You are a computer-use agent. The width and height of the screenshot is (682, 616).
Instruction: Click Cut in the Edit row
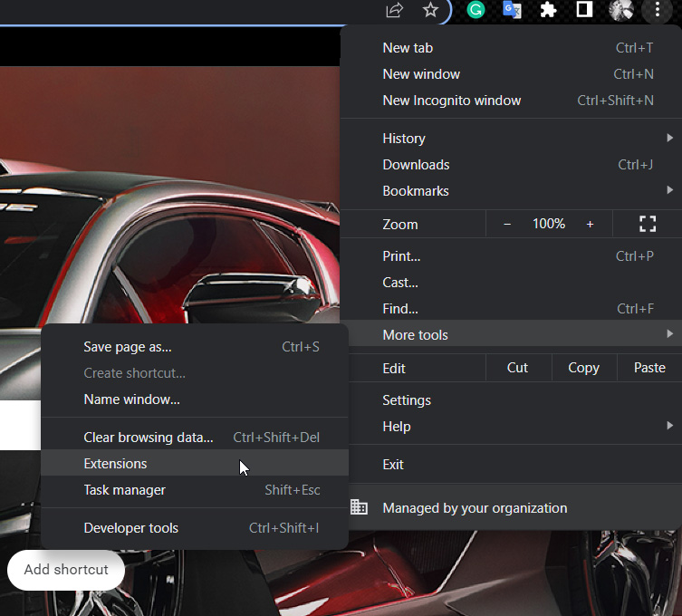pos(518,368)
